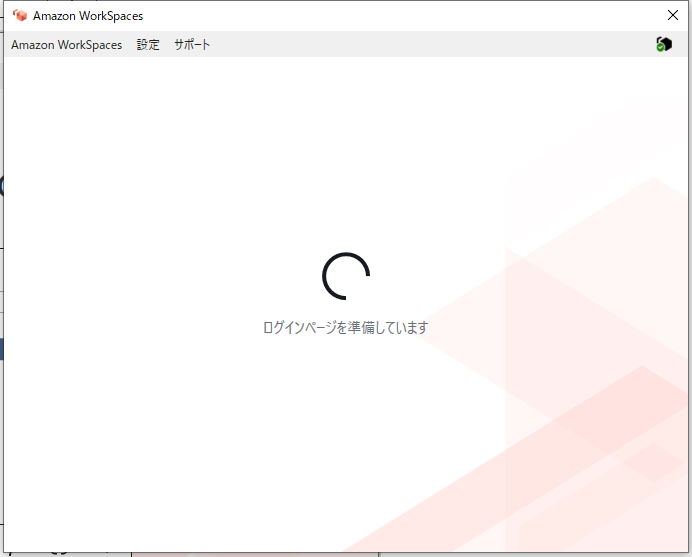Click the dark blue strip at left window edge
The image size is (692, 557).
(1, 349)
